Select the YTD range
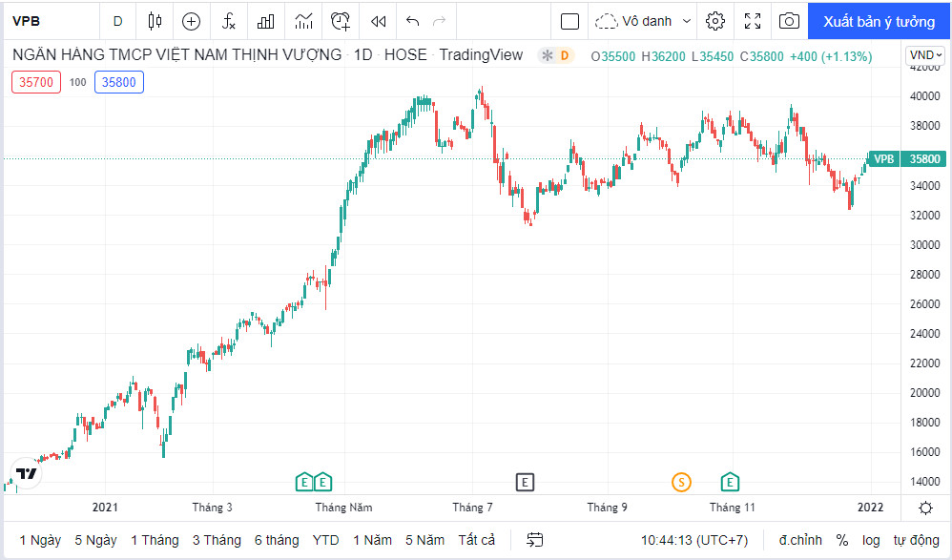 [325, 540]
